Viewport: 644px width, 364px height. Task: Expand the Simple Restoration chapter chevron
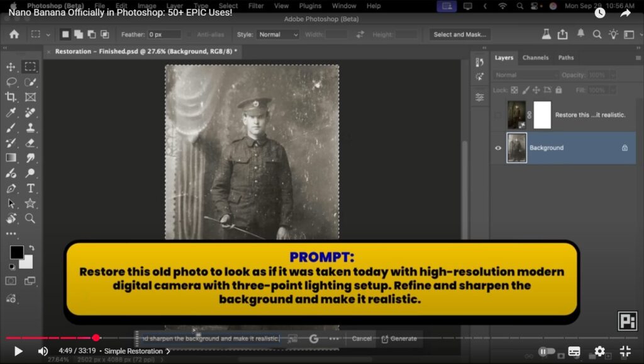[x=168, y=351]
